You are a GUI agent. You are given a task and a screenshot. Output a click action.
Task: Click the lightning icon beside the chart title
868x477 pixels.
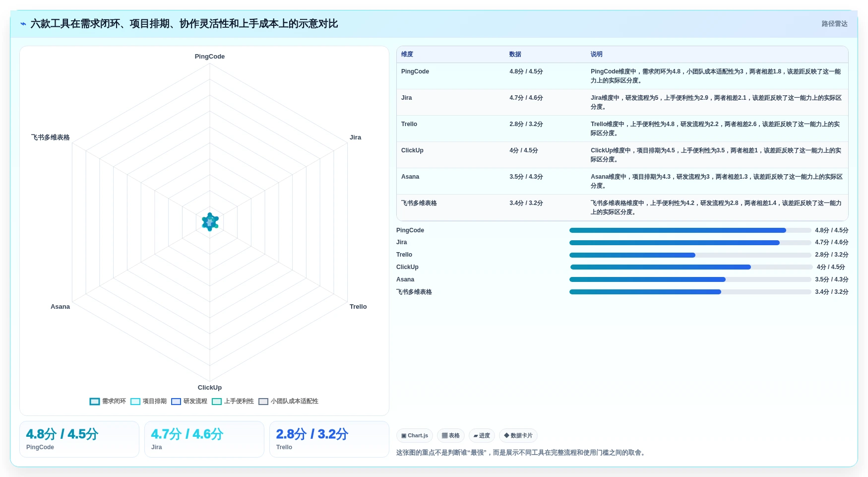click(23, 24)
